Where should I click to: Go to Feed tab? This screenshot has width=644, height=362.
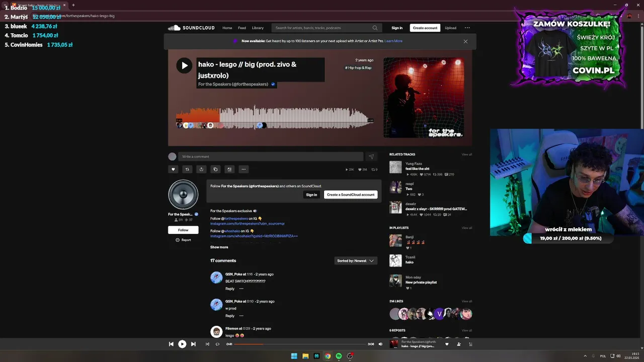coord(242,28)
